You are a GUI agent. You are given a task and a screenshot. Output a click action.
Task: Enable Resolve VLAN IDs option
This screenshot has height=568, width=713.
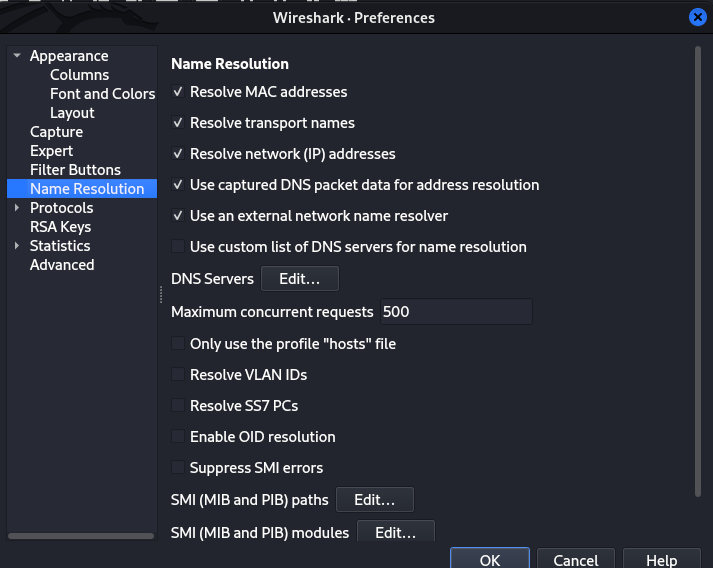178,375
